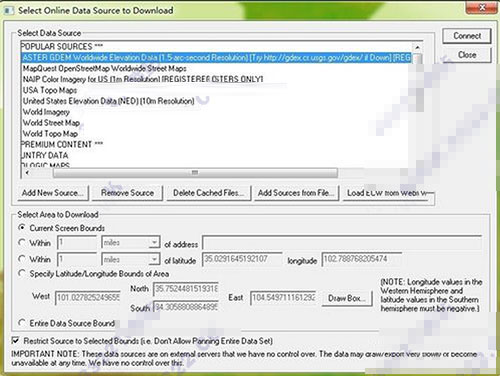Pick the World Street Map source
The height and width of the screenshot is (376, 500).
51,123
